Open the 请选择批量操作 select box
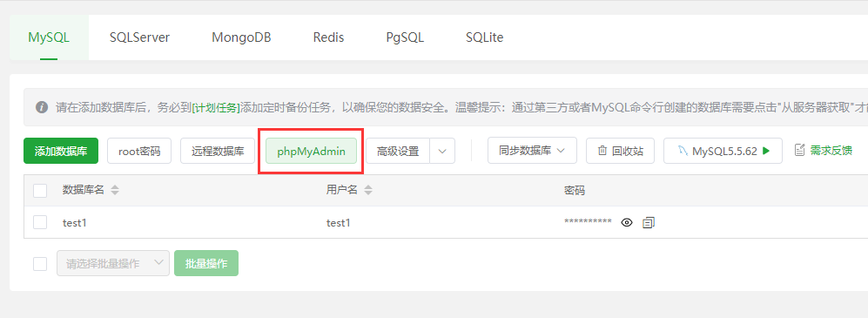 pyautogui.click(x=113, y=263)
